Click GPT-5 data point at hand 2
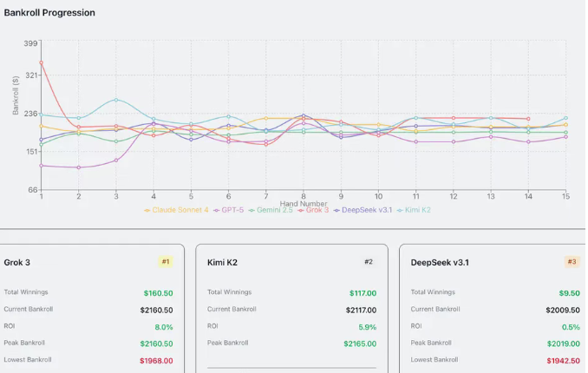The height and width of the screenshot is (373, 588). (79, 167)
